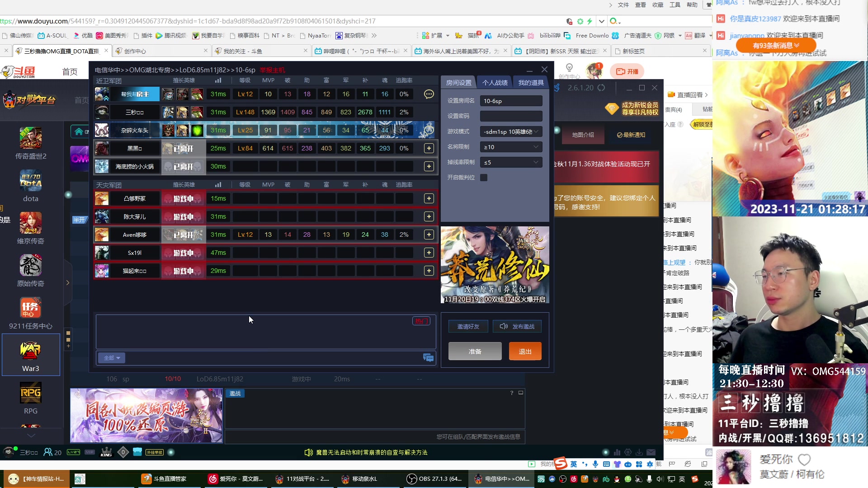The height and width of the screenshot is (488, 868).
Task: Click the Douyu logo
Action: (19, 71)
